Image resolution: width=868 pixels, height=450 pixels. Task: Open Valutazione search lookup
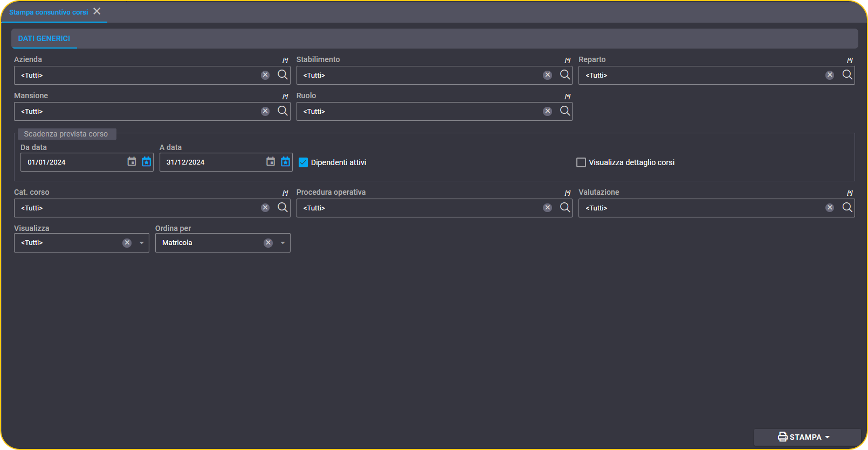pos(848,208)
